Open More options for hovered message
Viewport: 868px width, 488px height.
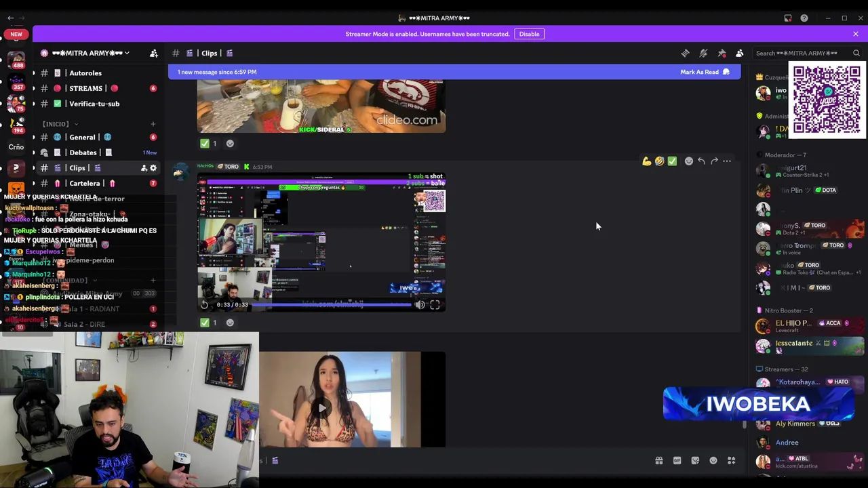(727, 161)
